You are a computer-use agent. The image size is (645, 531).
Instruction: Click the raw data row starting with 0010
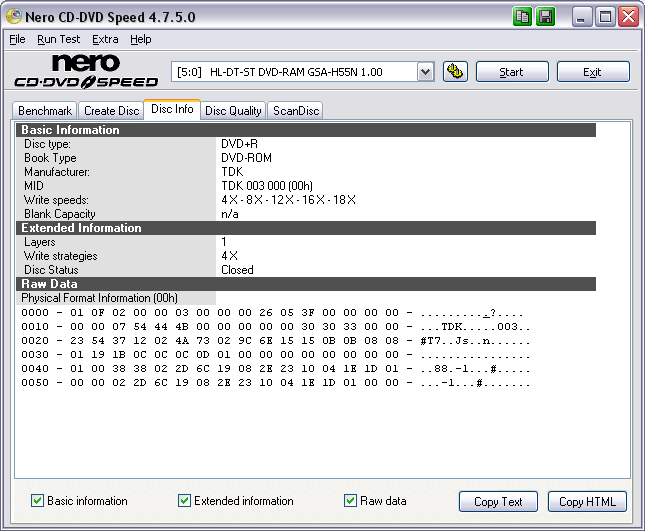pyautogui.click(x=276, y=327)
